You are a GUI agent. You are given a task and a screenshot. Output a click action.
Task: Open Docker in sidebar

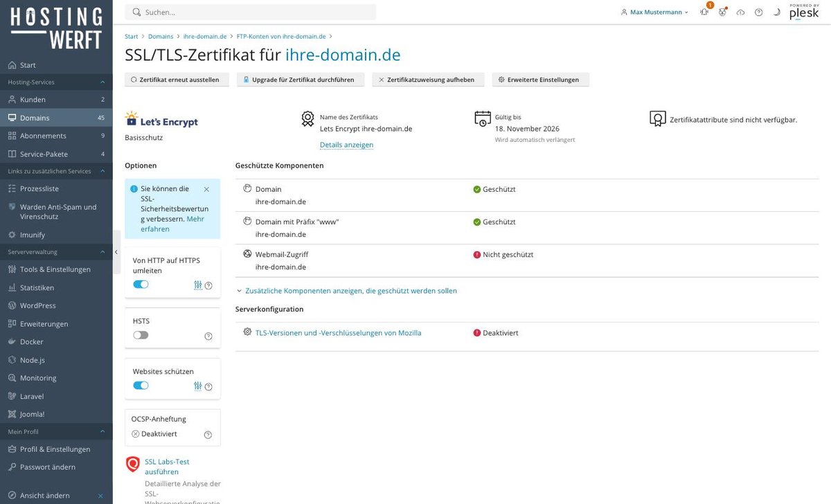tap(56, 342)
